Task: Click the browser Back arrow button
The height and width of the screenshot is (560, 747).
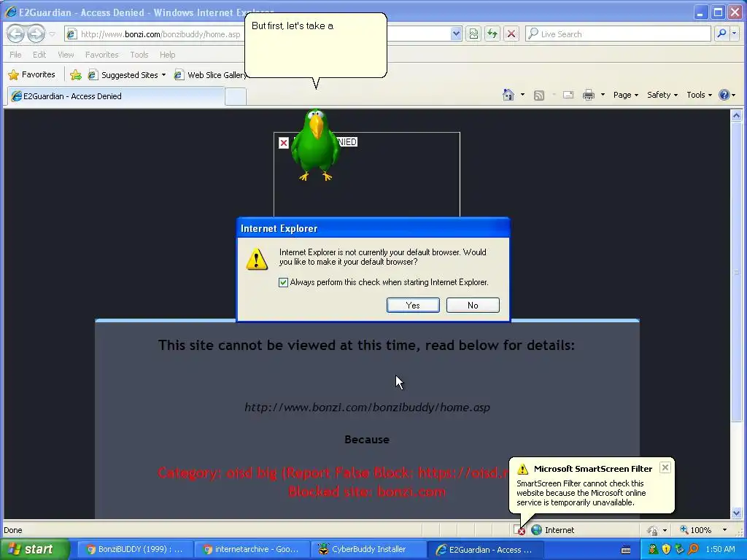Action: 15,34
